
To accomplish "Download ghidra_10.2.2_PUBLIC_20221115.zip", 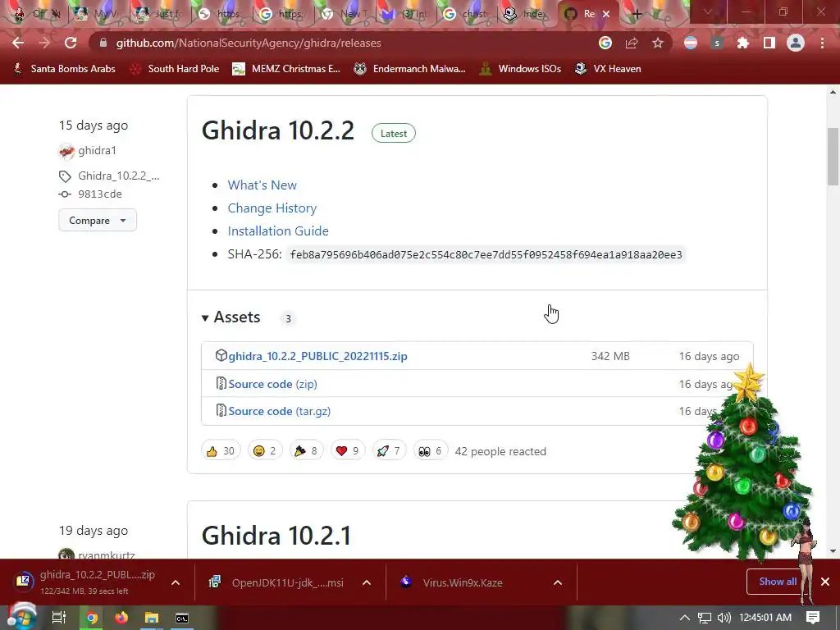I will (317, 356).
